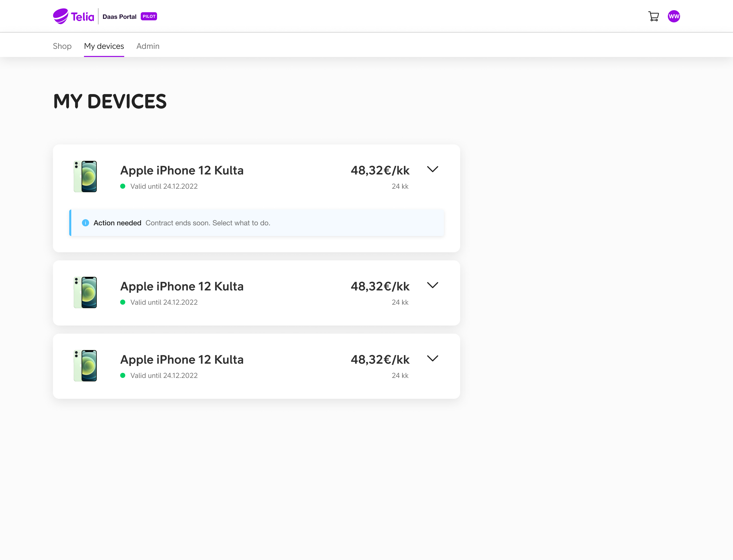The image size is (733, 560).
Task: Open the WW user avatar menu
Action: pos(674,16)
